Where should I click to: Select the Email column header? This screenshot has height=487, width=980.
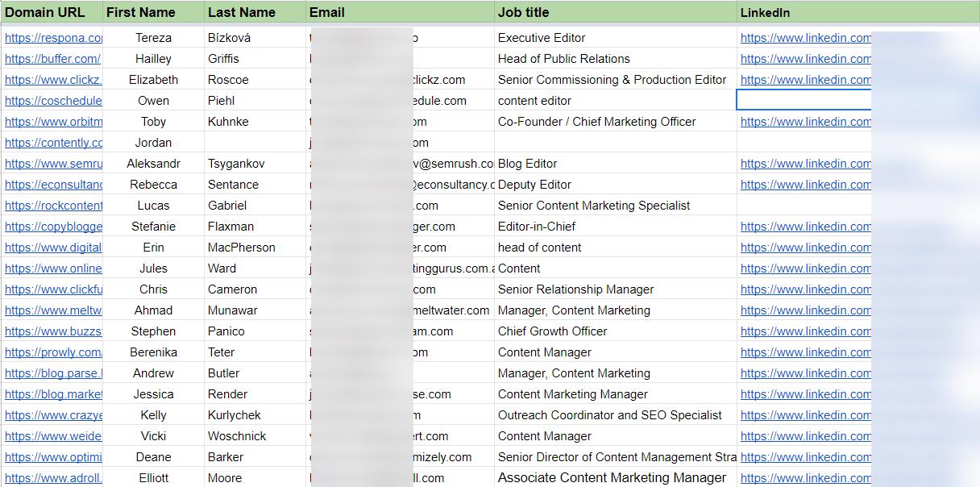[x=400, y=12]
